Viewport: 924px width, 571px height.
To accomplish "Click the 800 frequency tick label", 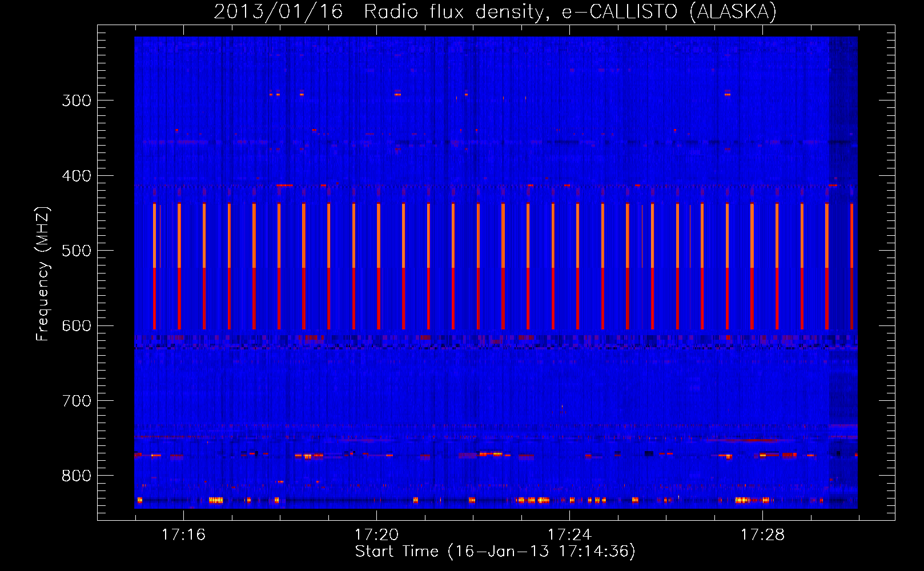I will tap(77, 476).
